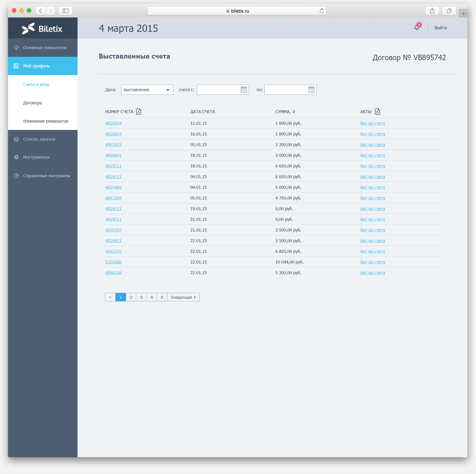Click the ДАТА СЧЕТА column header
Screen dimensions: 476x474
[x=203, y=112]
